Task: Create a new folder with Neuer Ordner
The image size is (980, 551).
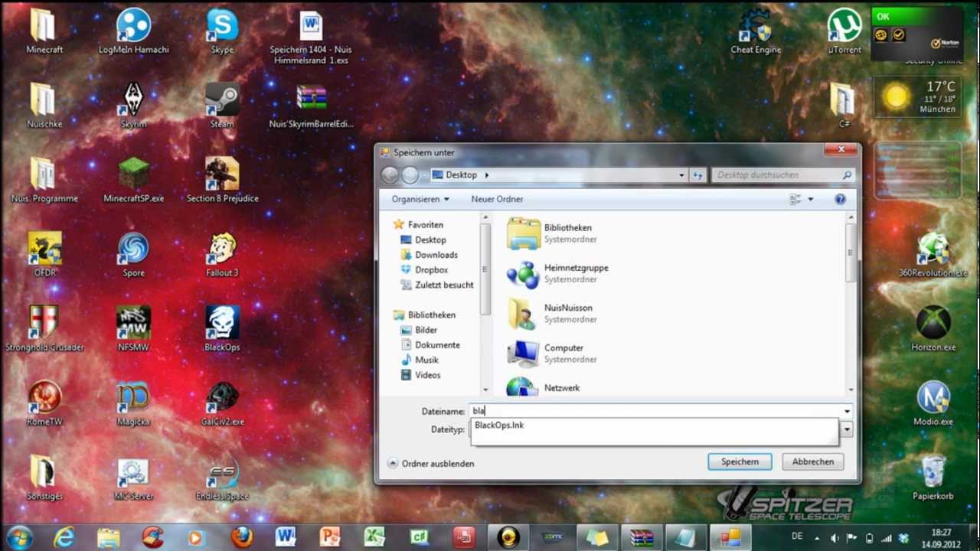Action: pos(497,199)
